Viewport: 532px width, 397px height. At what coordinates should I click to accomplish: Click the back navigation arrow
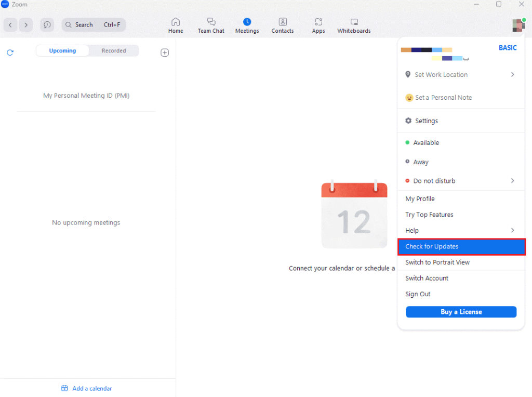10,25
